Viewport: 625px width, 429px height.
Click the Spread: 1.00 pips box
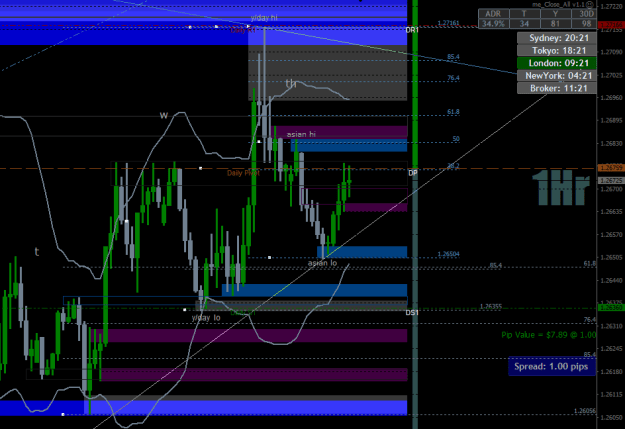(x=552, y=366)
